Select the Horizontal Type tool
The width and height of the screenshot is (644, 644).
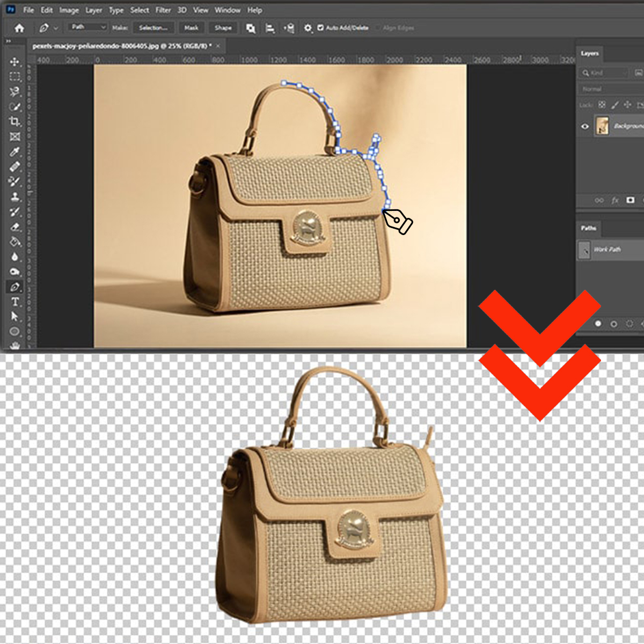coord(14,302)
